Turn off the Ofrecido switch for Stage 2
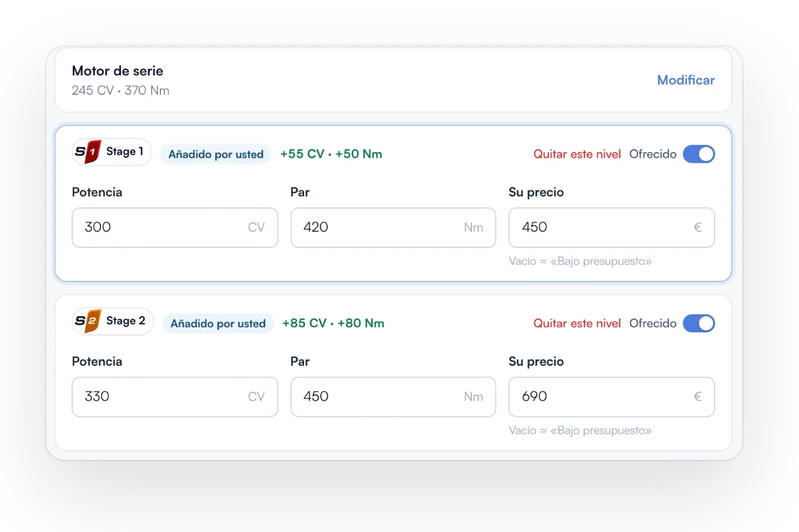This screenshot has width=799, height=532. tap(698, 323)
